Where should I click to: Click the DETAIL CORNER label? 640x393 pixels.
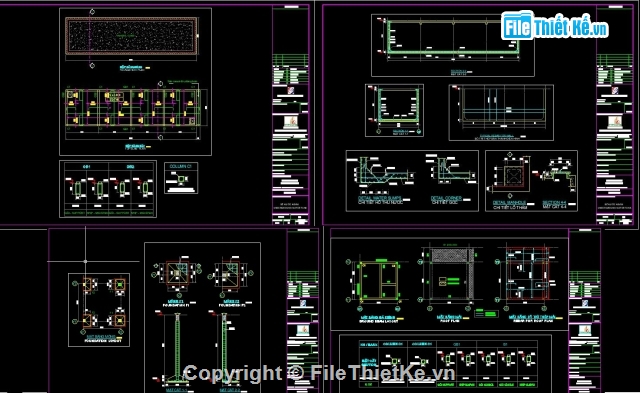(x=446, y=198)
